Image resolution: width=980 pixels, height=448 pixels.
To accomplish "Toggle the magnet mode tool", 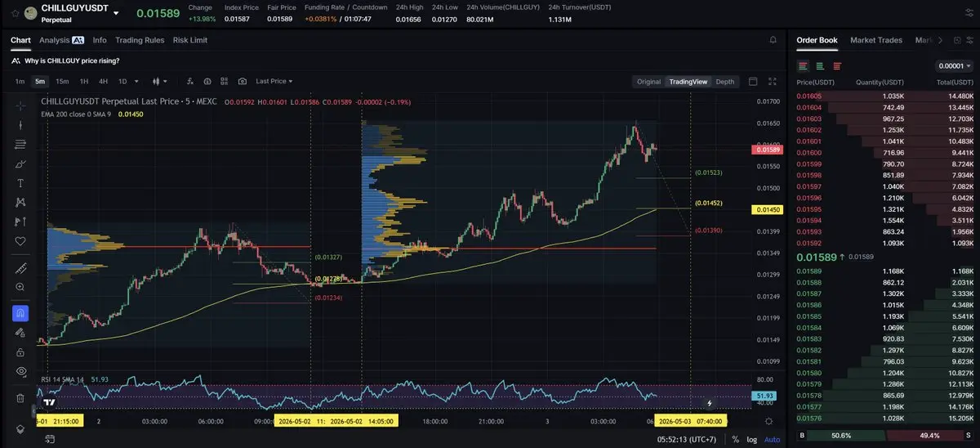I will [x=20, y=313].
